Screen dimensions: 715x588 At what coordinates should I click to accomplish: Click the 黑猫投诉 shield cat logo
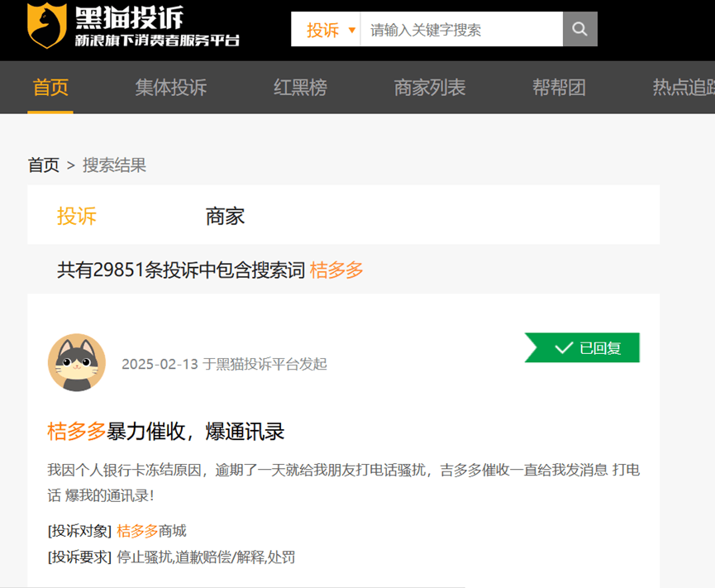point(47,25)
